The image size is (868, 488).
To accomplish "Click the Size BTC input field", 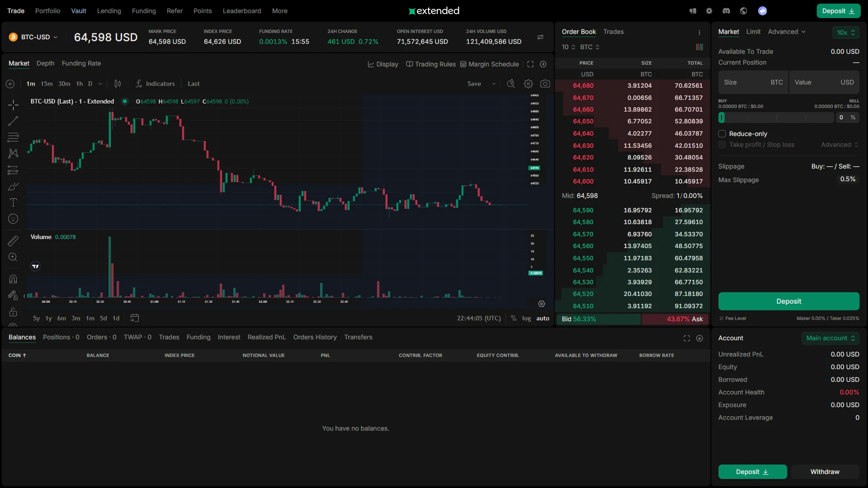I will point(753,82).
